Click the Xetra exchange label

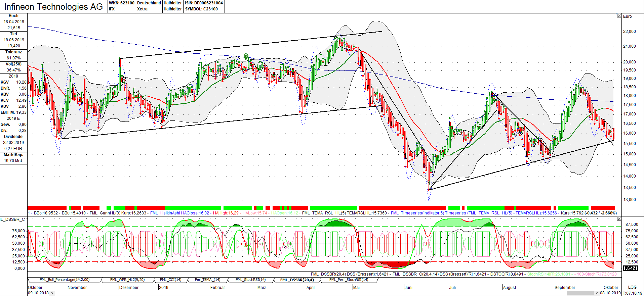pyautogui.click(x=142, y=9)
